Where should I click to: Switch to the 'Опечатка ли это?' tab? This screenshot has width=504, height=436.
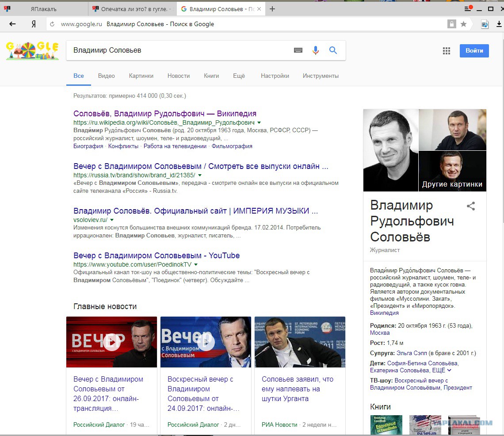click(x=132, y=9)
